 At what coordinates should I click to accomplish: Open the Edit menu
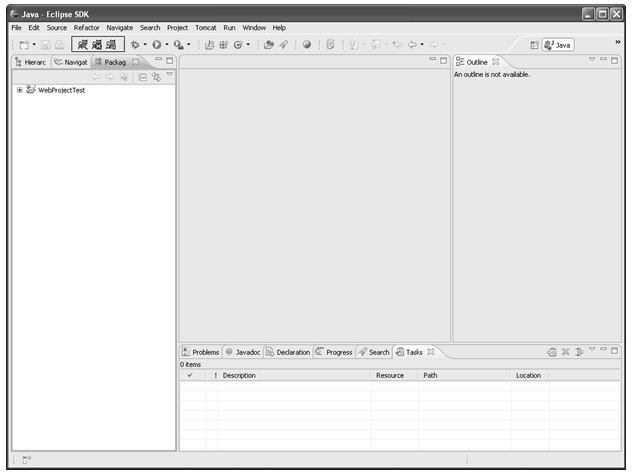tap(34, 28)
